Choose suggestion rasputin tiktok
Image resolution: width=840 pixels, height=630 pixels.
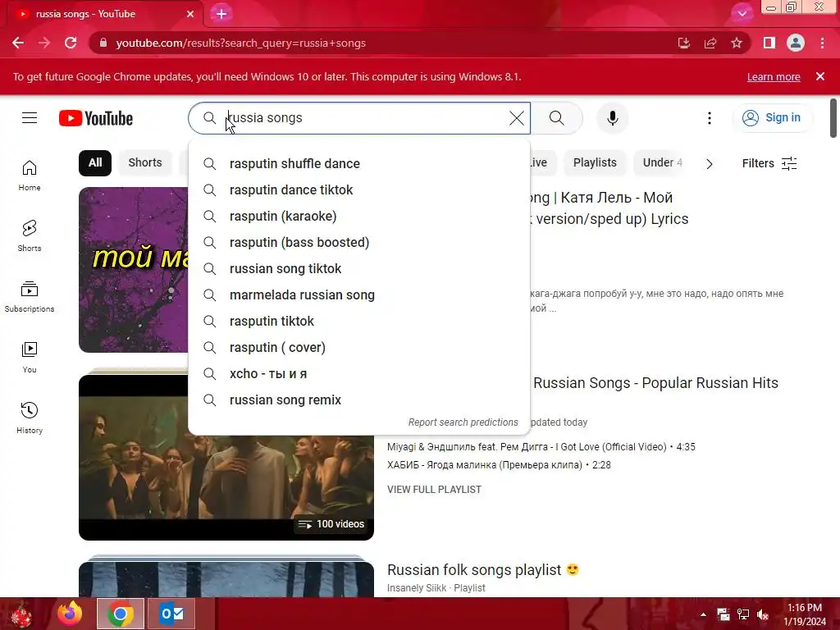tap(359, 321)
